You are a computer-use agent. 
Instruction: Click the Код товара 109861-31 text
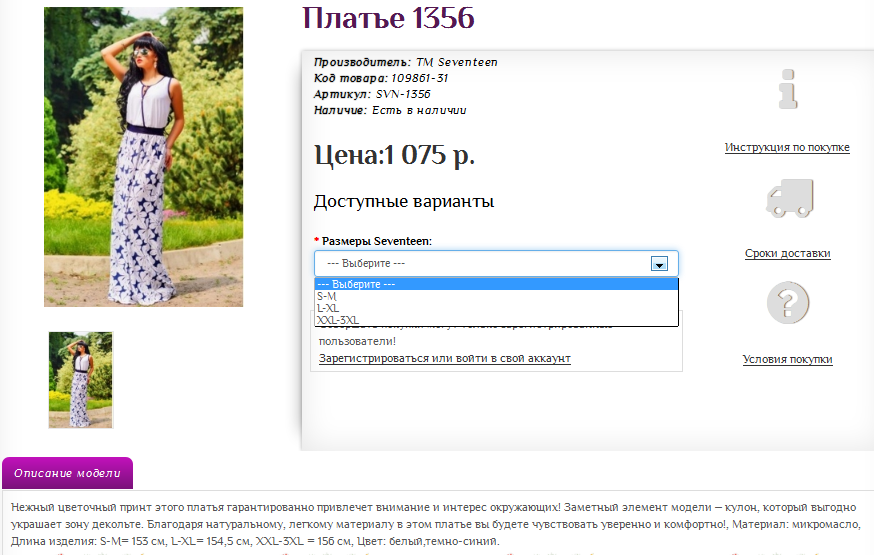381,78
